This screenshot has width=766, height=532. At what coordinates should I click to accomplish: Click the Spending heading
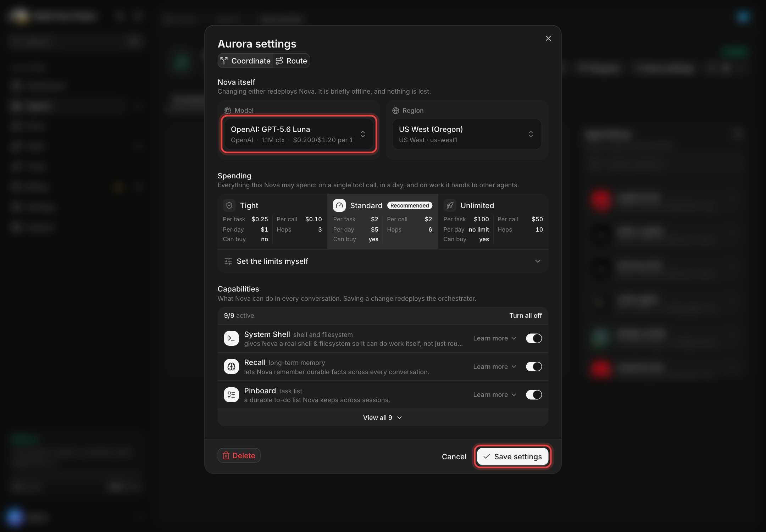click(234, 176)
